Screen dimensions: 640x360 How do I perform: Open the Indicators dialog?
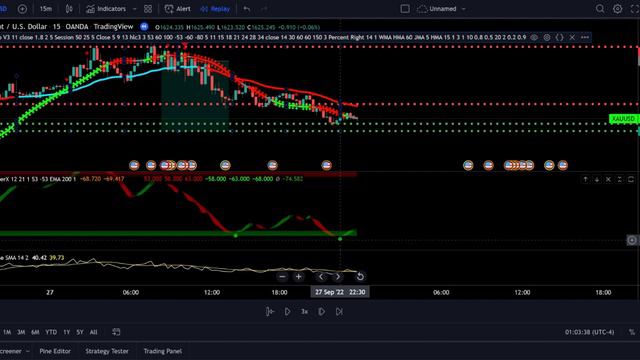pyautogui.click(x=106, y=9)
